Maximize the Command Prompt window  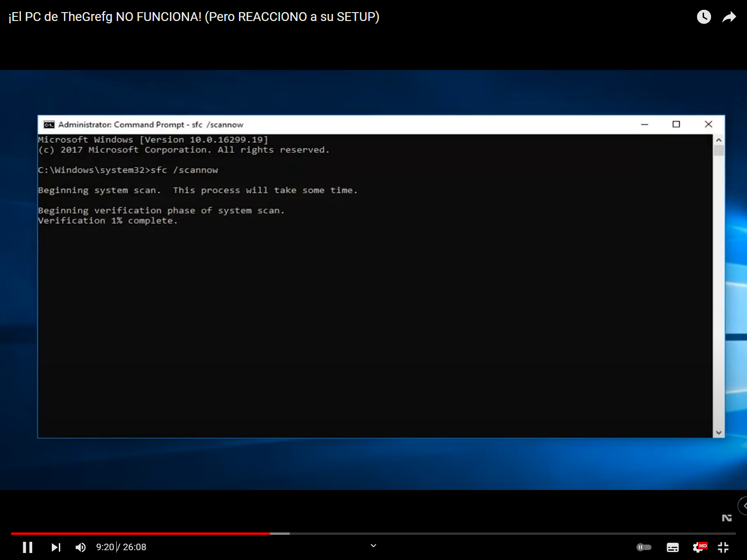click(x=676, y=124)
